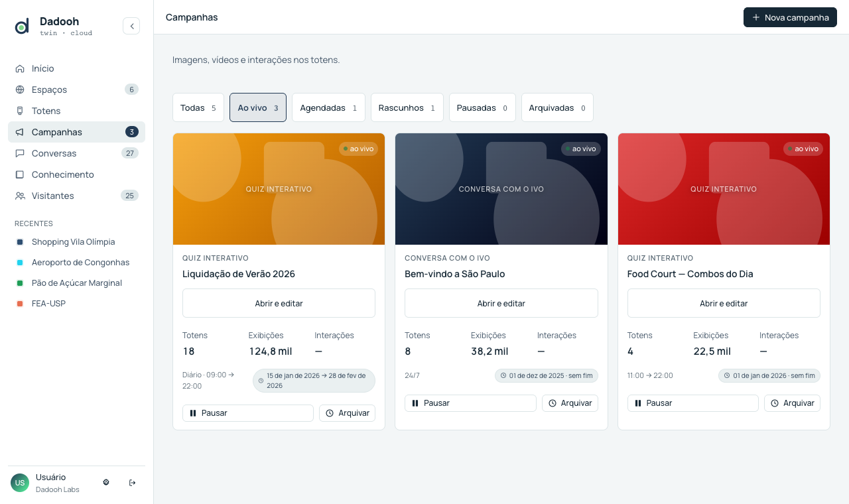
Task: Open Conhecimento in the sidebar
Action: click(x=76, y=174)
